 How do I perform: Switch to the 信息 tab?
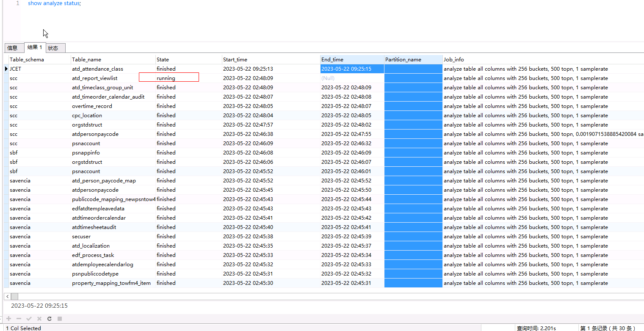click(13, 48)
